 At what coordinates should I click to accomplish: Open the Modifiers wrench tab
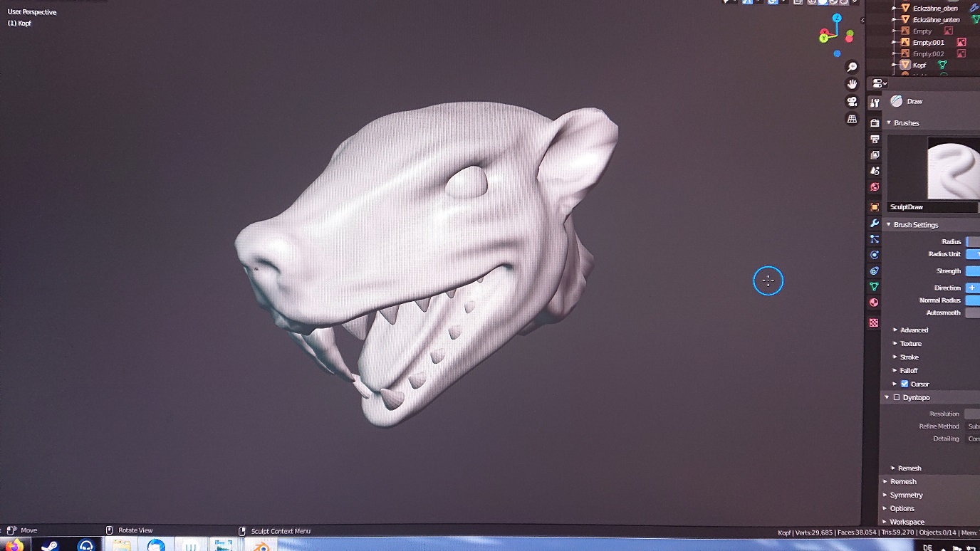pyautogui.click(x=875, y=224)
